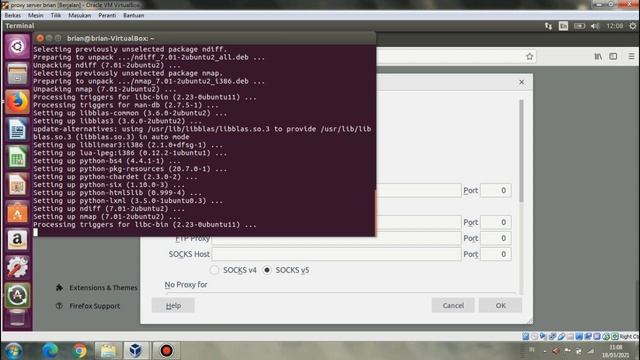Open battery indicator in top panel
Viewport: 640px width, 360px height.
pos(579,26)
